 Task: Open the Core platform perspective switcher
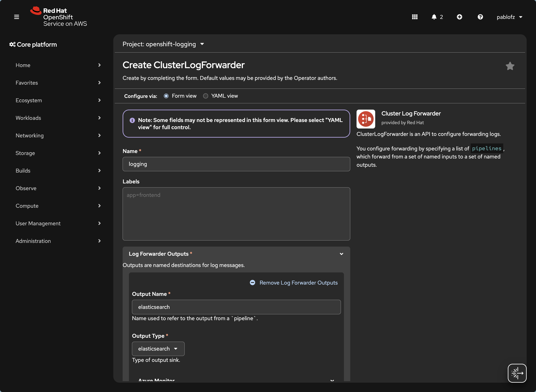click(33, 44)
